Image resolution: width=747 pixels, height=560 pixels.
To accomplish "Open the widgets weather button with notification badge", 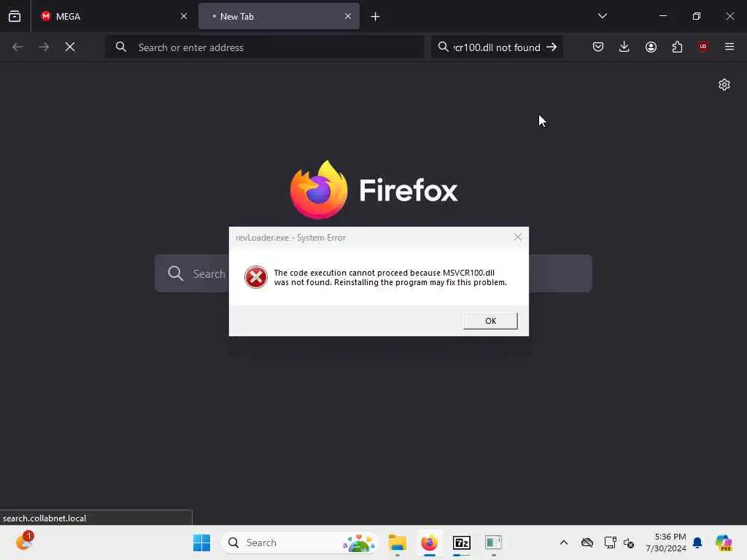I will click(25, 542).
